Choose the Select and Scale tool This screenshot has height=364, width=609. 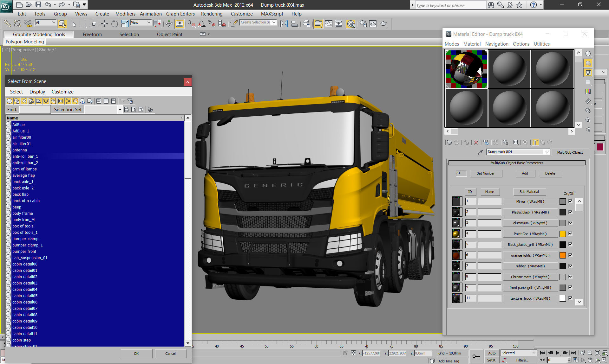tap(125, 23)
